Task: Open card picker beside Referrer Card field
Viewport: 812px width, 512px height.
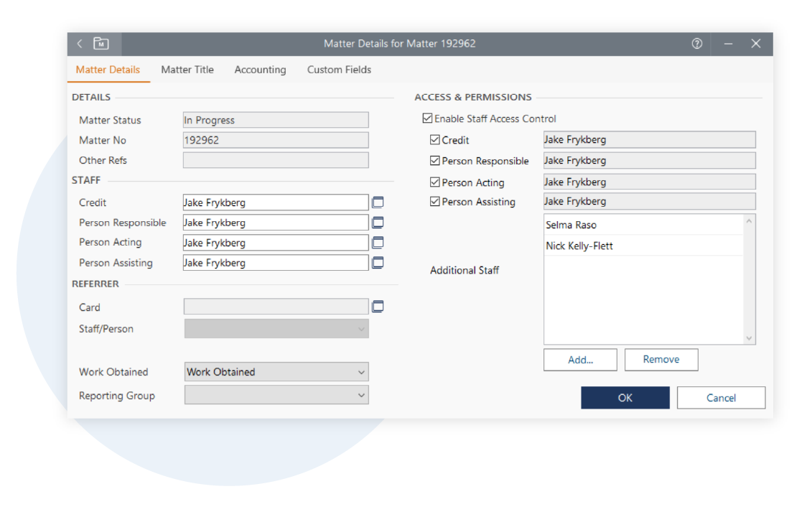Action: point(378,307)
